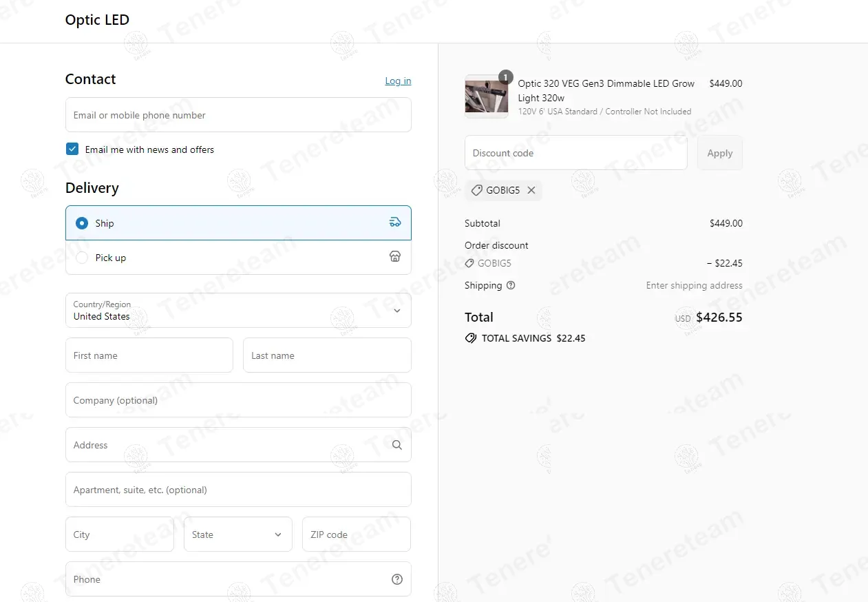Click the Discount code field

point(576,153)
